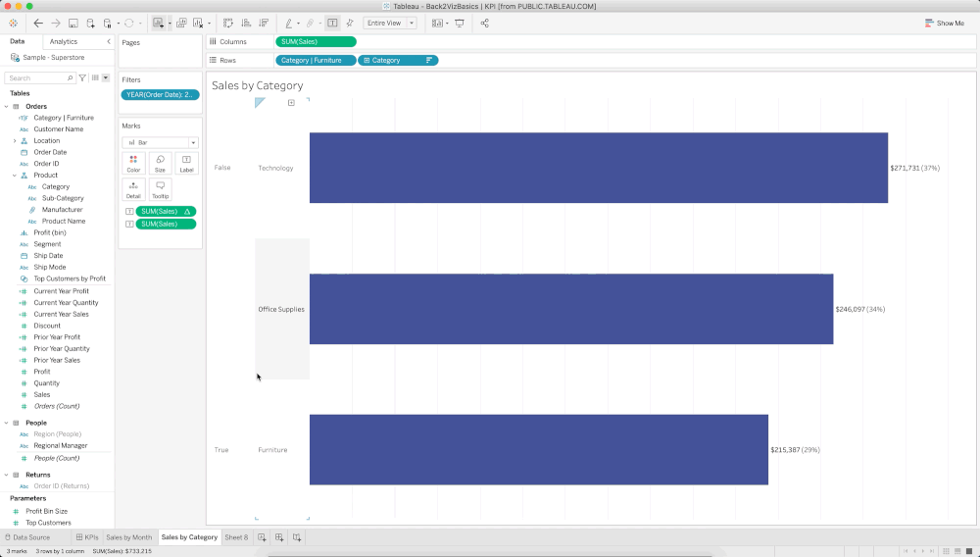
Task: Open the data pane options dropdown arrow
Action: 106,78
